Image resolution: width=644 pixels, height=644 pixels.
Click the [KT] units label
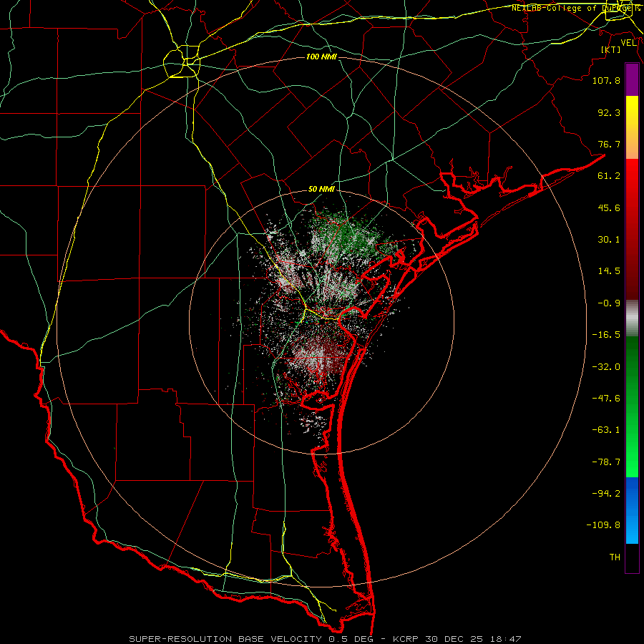611,49
